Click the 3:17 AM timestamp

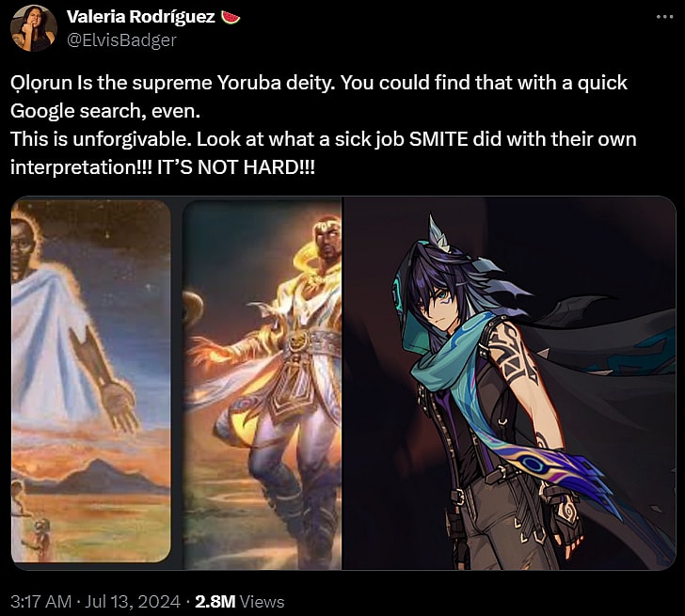click(40, 602)
